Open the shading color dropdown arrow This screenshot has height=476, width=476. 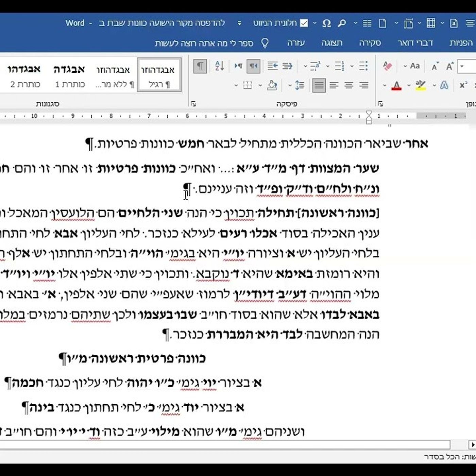tap(260, 85)
